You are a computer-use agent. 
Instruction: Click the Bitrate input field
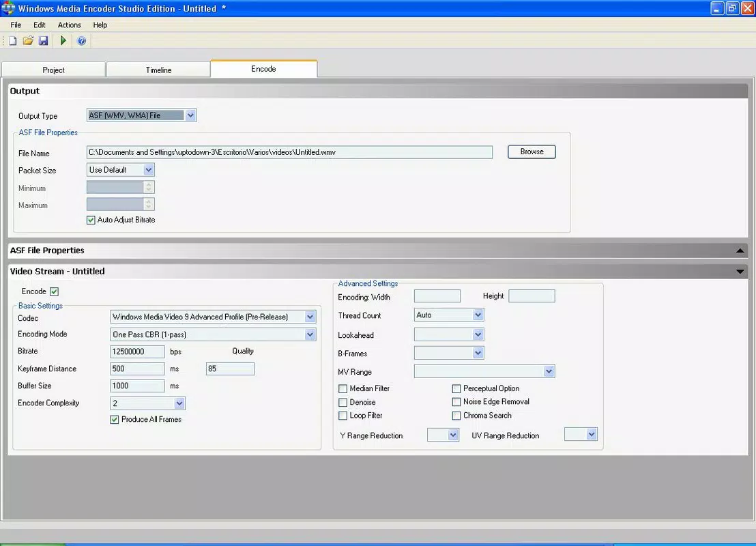pos(137,351)
